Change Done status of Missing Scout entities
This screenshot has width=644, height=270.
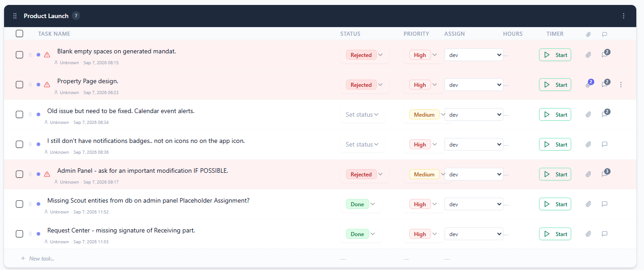[x=361, y=204]
